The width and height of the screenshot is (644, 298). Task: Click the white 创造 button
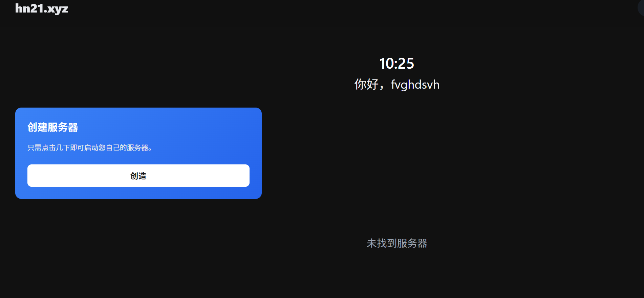pyautogui.click(x=138, y=176)
